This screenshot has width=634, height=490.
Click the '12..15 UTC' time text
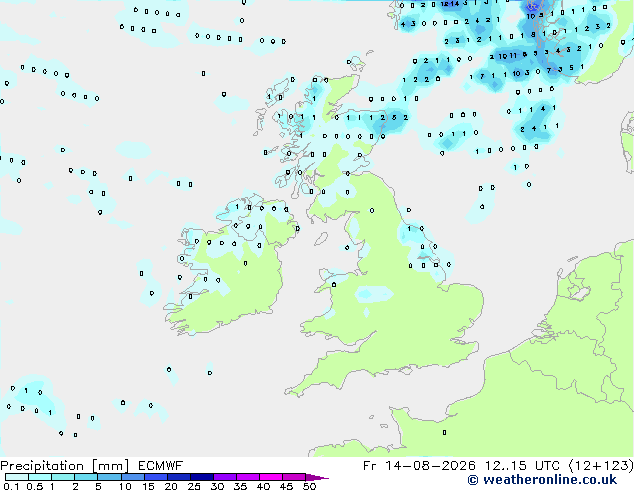pos(522,466)
